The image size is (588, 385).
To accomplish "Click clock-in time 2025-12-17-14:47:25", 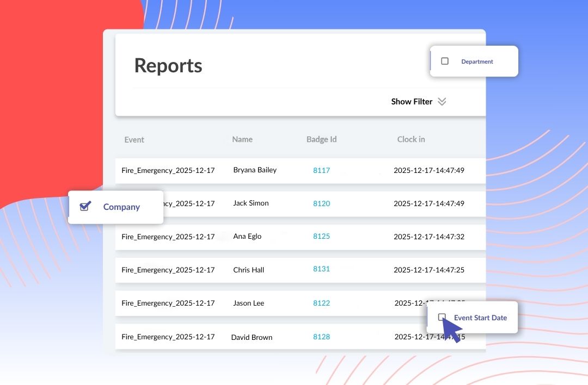I will pyautogui.click(x=429, y=270).
